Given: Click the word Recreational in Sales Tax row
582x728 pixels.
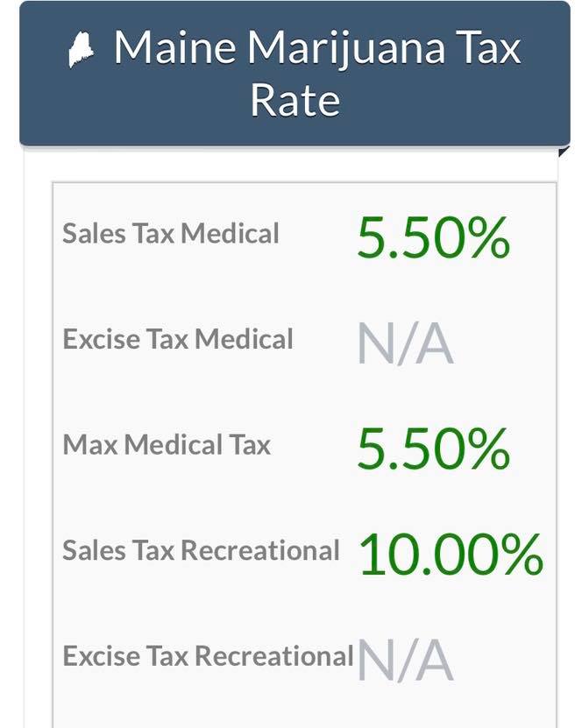Looking at the screenshot, I should click(x=260, y=550).
